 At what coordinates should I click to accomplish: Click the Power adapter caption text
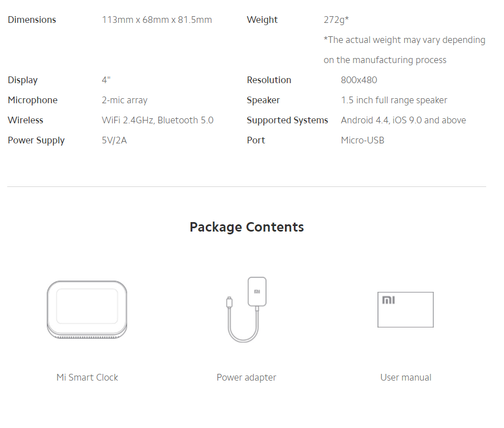click(x=246, y=377)
